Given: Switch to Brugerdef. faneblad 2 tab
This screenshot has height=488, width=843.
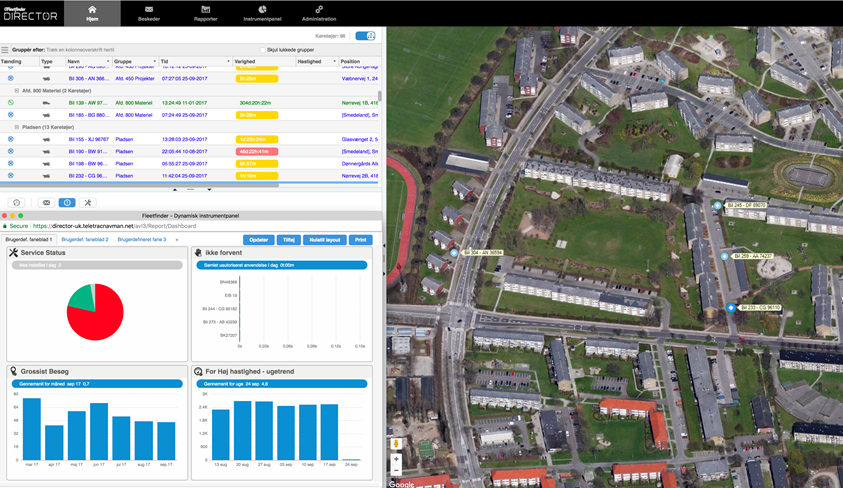Looking at the screenshot, I should pyautogui.click(x=83, y=240).
